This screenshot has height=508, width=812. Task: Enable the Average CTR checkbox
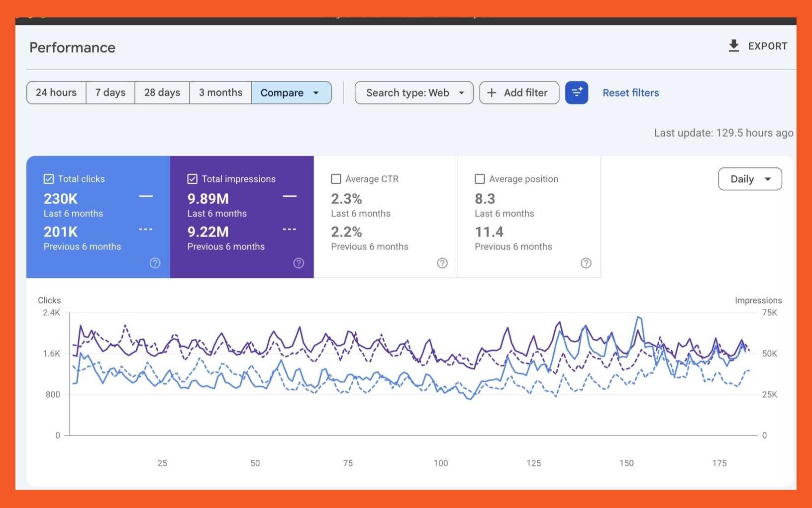click(x=336, y=179)
